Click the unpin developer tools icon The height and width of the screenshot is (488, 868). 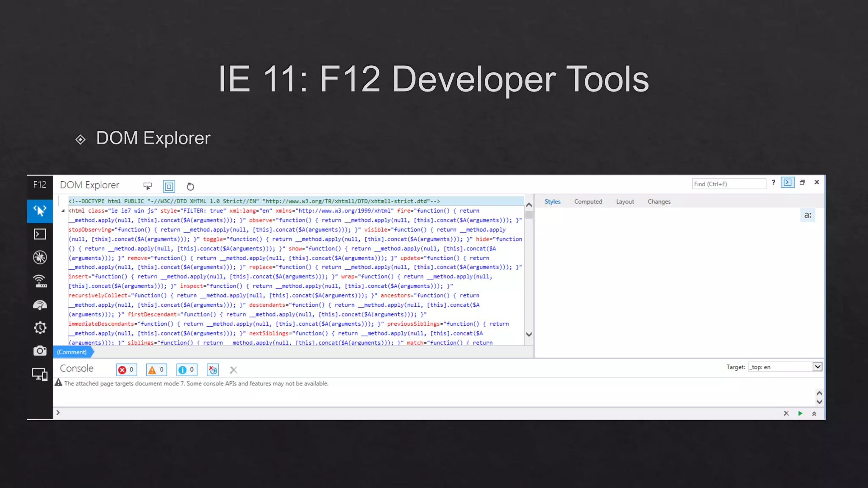(802, 182)
